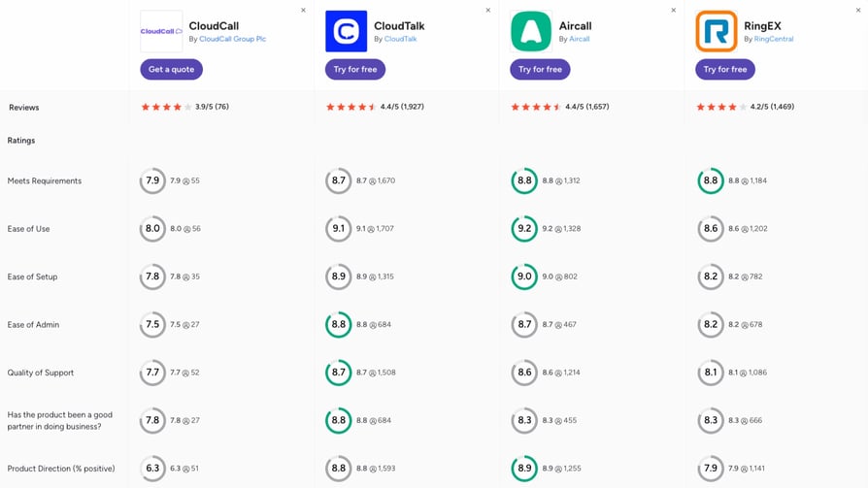Click CloudCall 6.3 Product Direction circle
868x488 pixels.
[152, 468]
